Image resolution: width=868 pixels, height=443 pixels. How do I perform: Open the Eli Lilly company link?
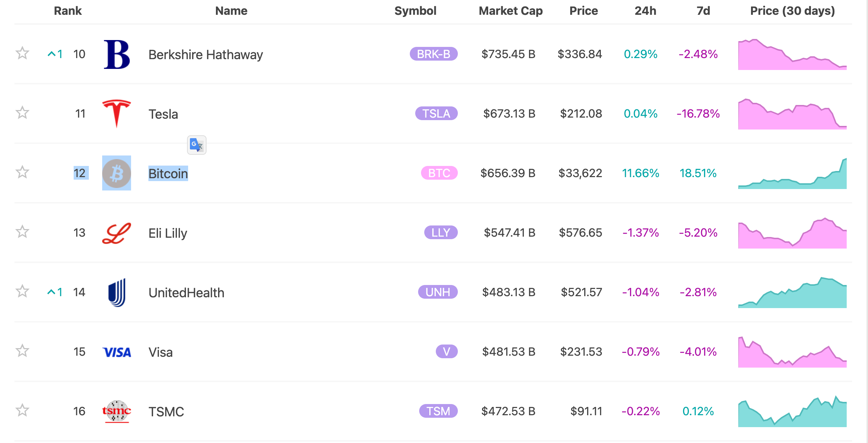(168, 233)
